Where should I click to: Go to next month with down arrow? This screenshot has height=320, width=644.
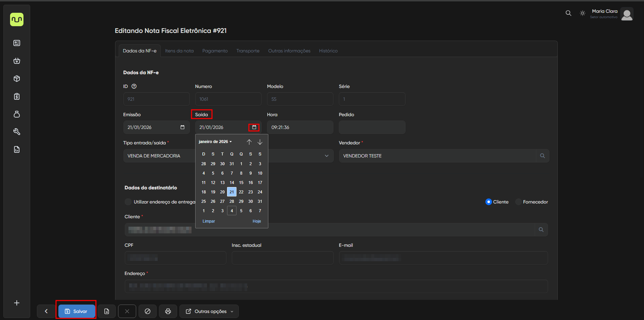coord(260,142)
